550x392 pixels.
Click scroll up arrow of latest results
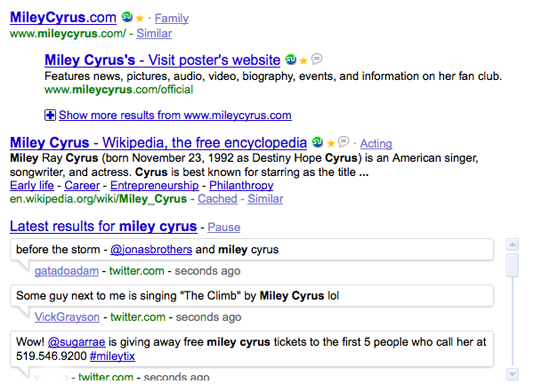point(512,244)
